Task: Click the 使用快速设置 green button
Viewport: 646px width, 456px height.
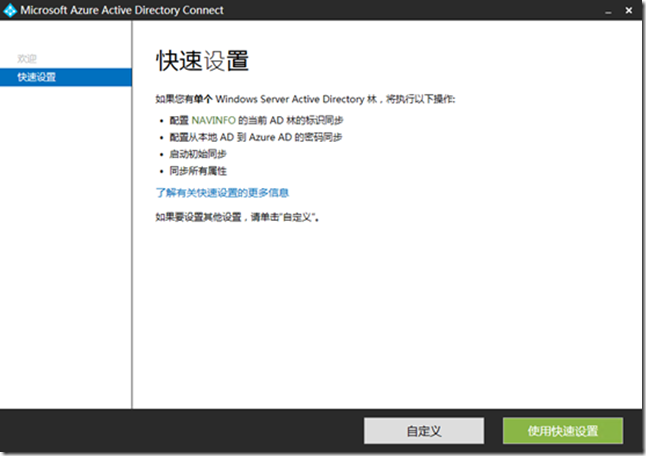Action: point(563,431)
